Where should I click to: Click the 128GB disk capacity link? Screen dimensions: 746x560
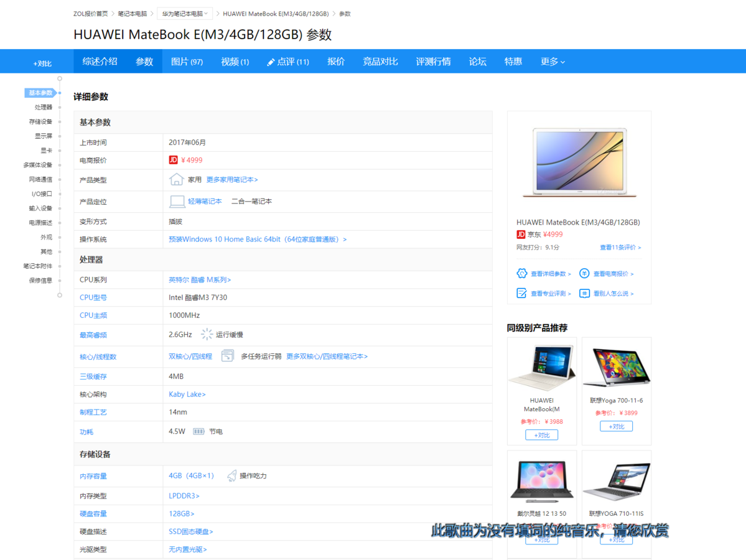(181, 513)
